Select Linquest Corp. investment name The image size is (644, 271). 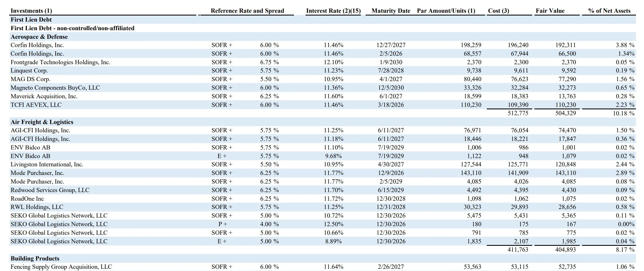29,71
